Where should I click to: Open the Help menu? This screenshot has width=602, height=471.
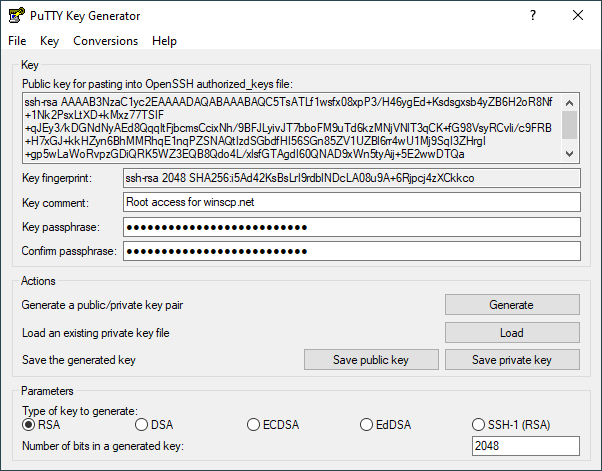[164, 41]
